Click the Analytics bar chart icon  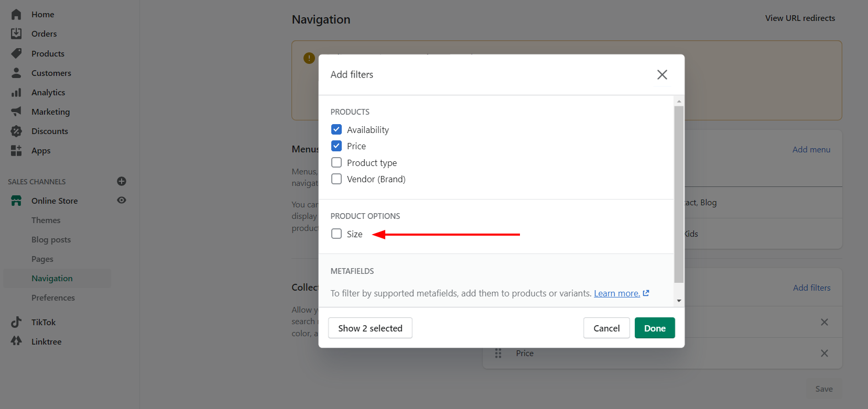(x=16, y=92)
